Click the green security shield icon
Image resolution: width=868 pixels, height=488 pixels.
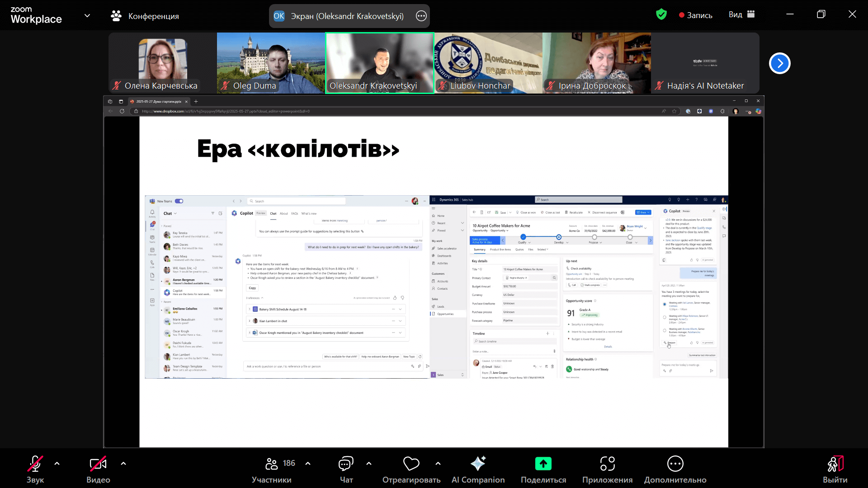(x=661, y=14)
